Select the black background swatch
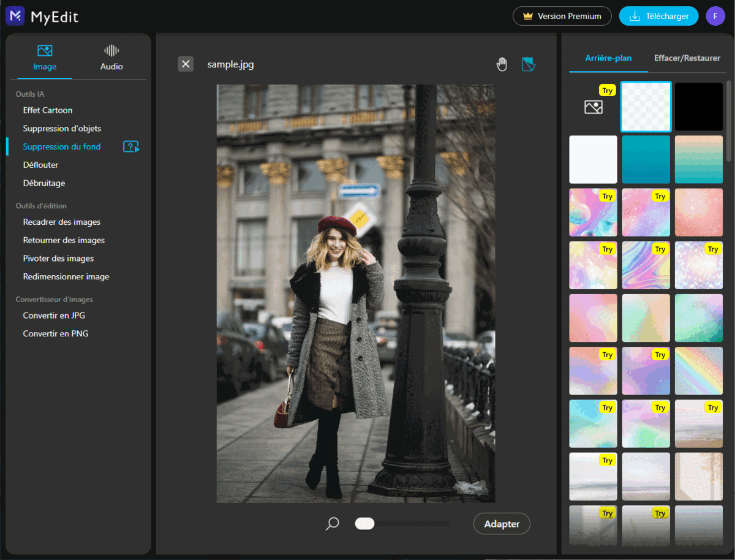Viewport: 735px width, 560px height. 699,107
